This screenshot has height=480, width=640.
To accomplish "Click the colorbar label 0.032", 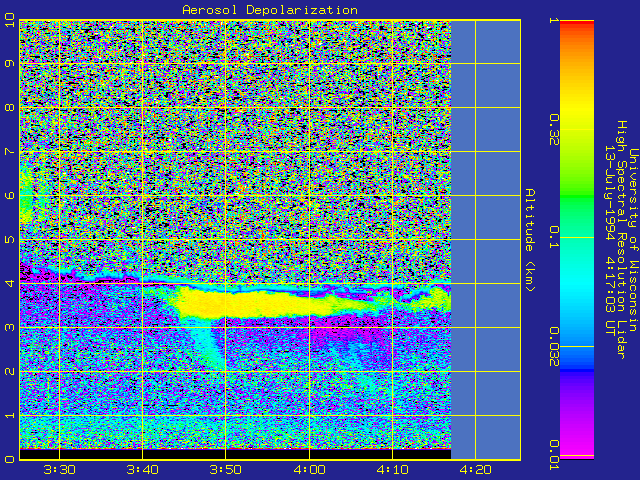I will (x=553, y=347).
